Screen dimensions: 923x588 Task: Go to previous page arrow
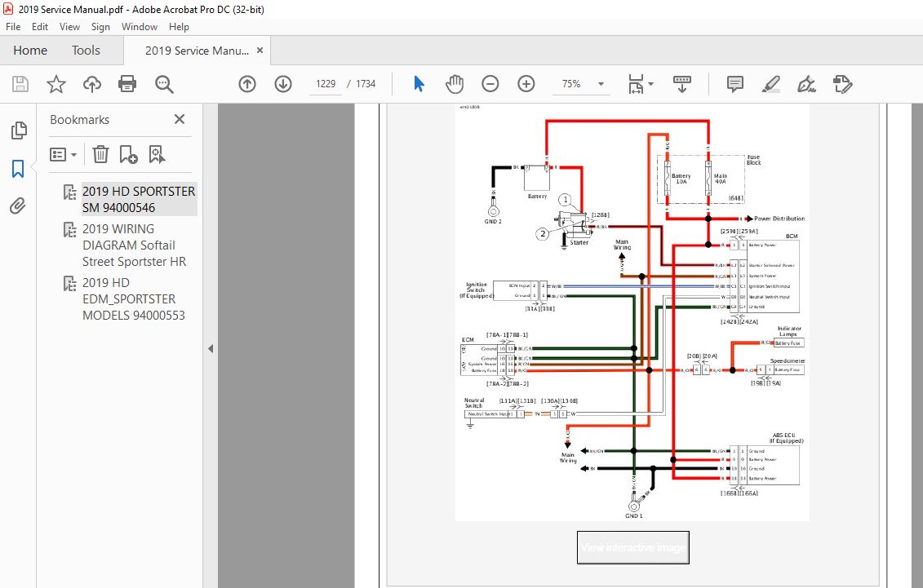pos(247,84)
